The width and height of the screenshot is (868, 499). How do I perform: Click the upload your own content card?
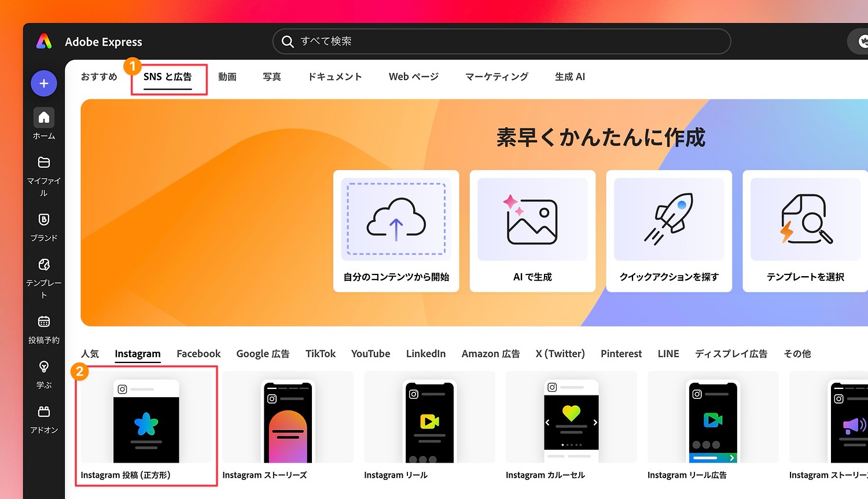point(396,230)
